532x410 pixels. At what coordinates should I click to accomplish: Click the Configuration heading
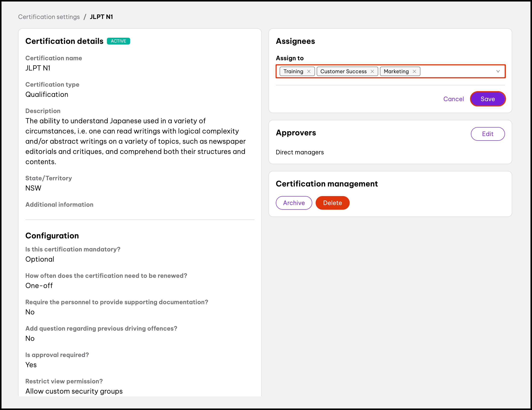coord(52,236)
